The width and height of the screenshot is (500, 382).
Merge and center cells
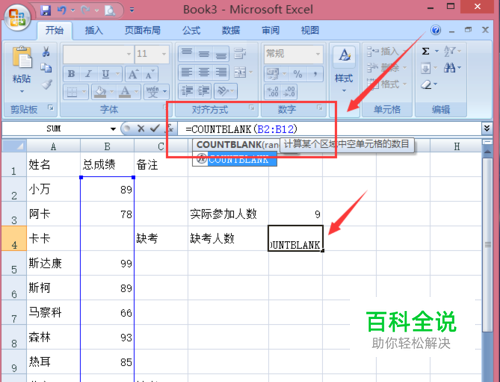[x=241, y=72]
